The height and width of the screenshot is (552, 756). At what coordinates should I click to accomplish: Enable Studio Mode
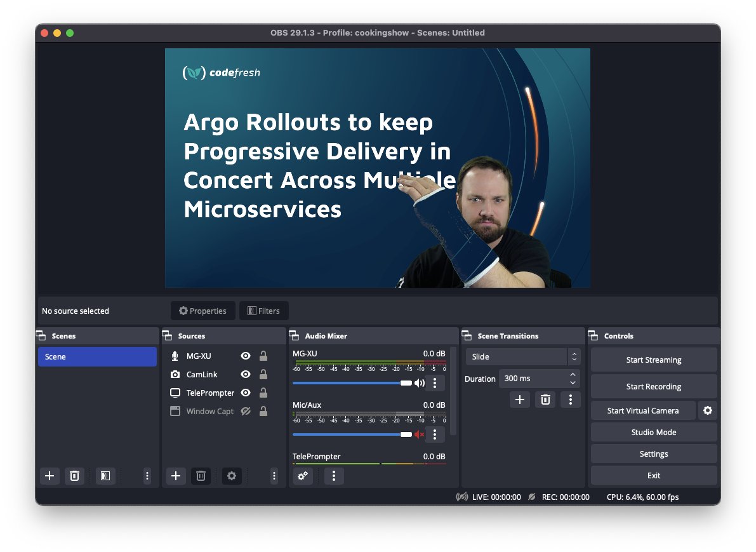pos(654,433)
